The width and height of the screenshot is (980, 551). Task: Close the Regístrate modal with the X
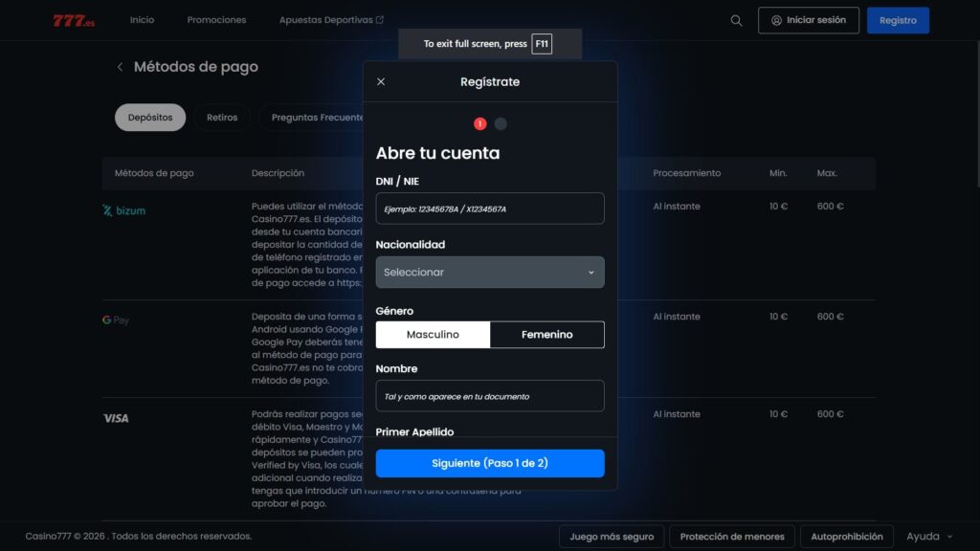(x=381, y=81)
